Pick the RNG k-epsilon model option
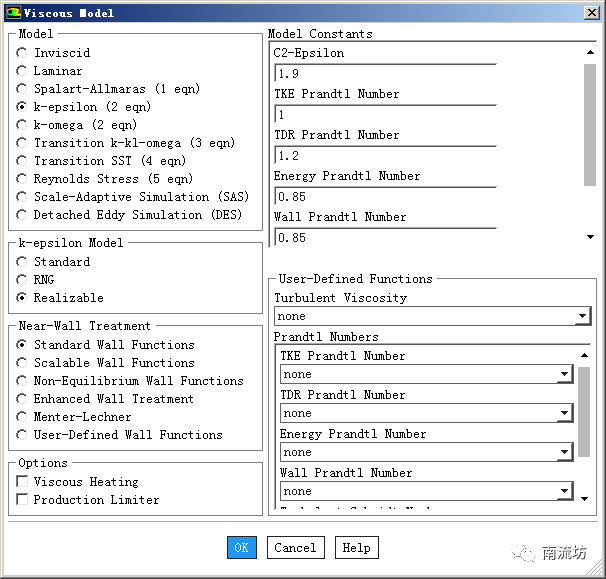 click(23, 280)
